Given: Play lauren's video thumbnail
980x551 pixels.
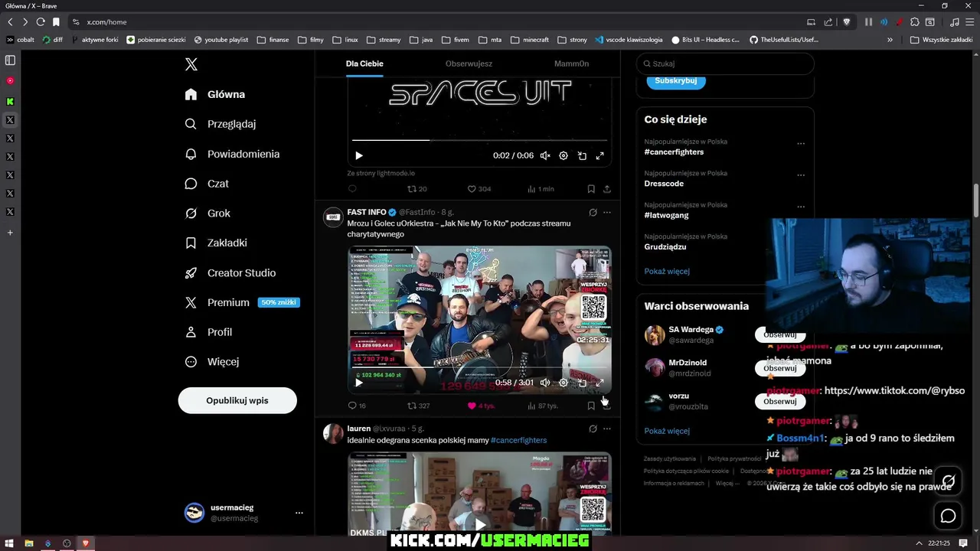Looking at the screenshot, I should tap(479, 524).
